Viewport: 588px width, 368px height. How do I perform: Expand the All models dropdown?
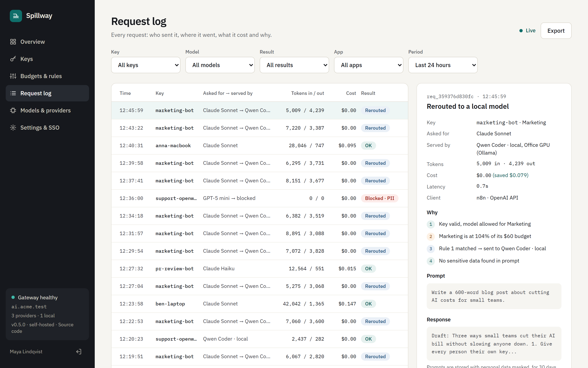(220, 65)
